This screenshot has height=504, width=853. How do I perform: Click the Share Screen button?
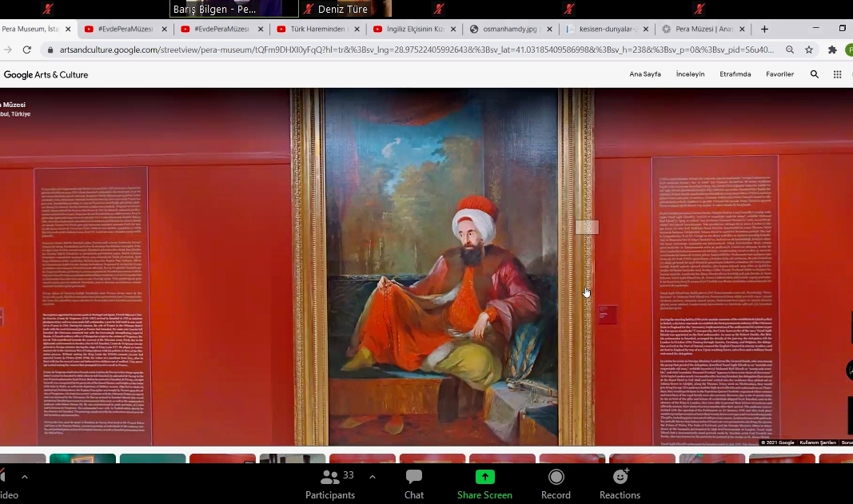tap(484, 484)
